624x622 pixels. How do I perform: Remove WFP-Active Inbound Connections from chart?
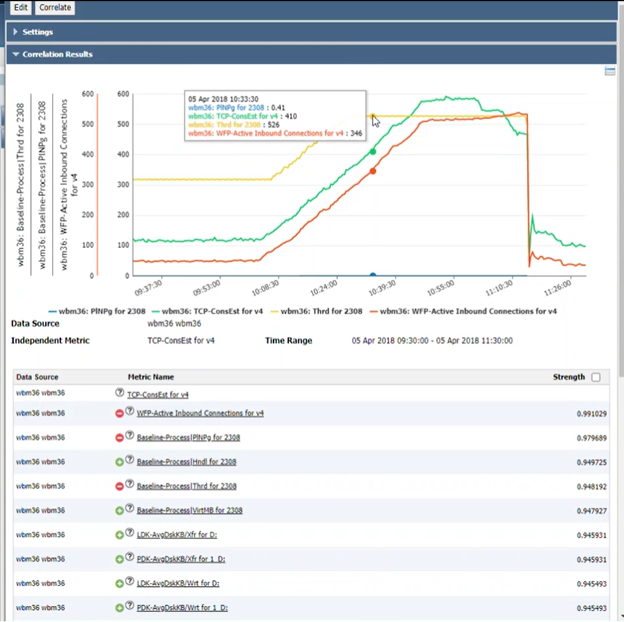[x=119, y=413]
